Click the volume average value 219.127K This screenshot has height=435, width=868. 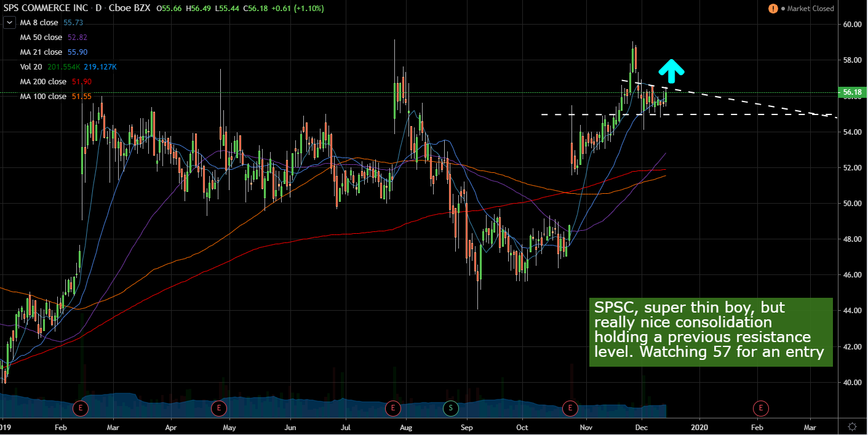pos(101,67)
